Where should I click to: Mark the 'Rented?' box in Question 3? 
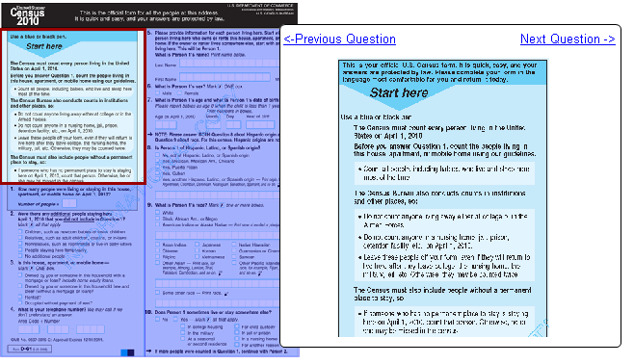pos(20,297)
